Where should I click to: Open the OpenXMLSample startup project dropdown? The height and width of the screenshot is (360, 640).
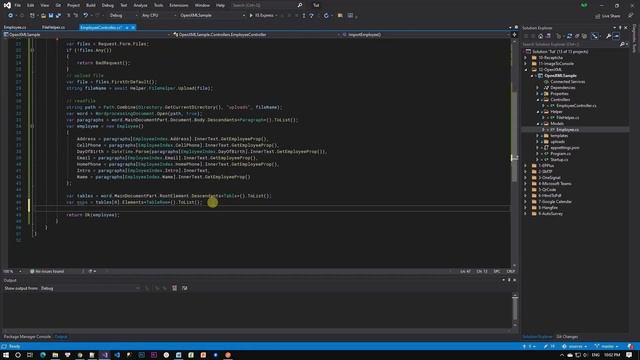pos(212,16)
